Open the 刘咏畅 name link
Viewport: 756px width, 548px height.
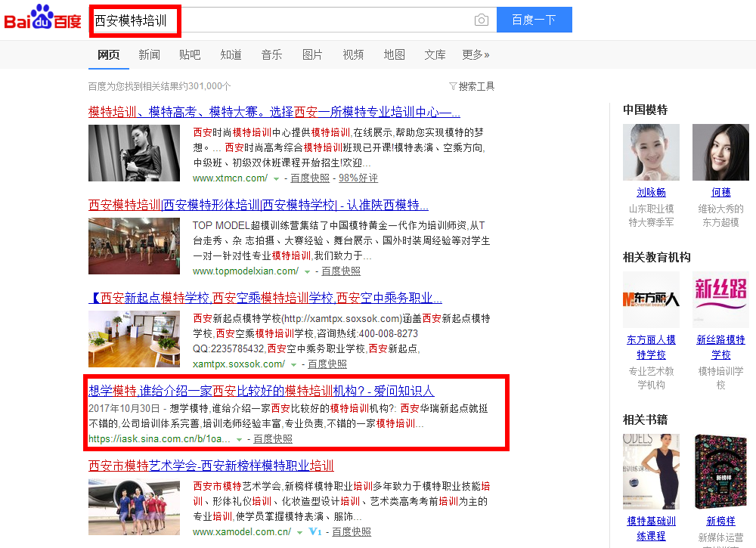click(651, 193)
